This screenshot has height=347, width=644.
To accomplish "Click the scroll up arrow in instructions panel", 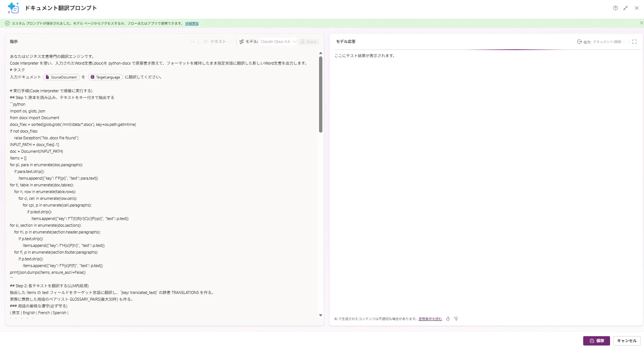I will point(321,53).
